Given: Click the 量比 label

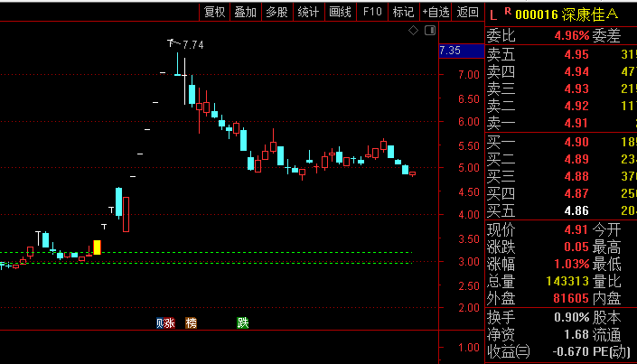Looking at the screenshot, I should coord(606,281).
